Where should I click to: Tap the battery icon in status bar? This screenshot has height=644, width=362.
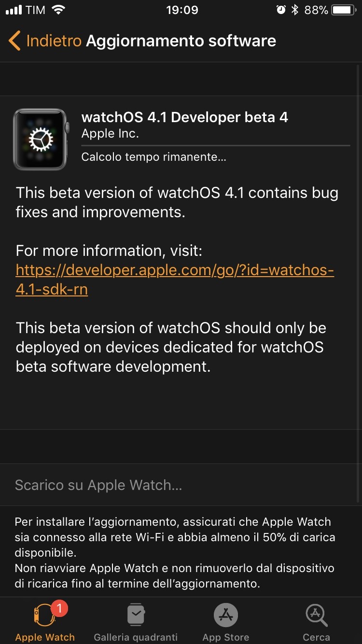click(344, 10)
